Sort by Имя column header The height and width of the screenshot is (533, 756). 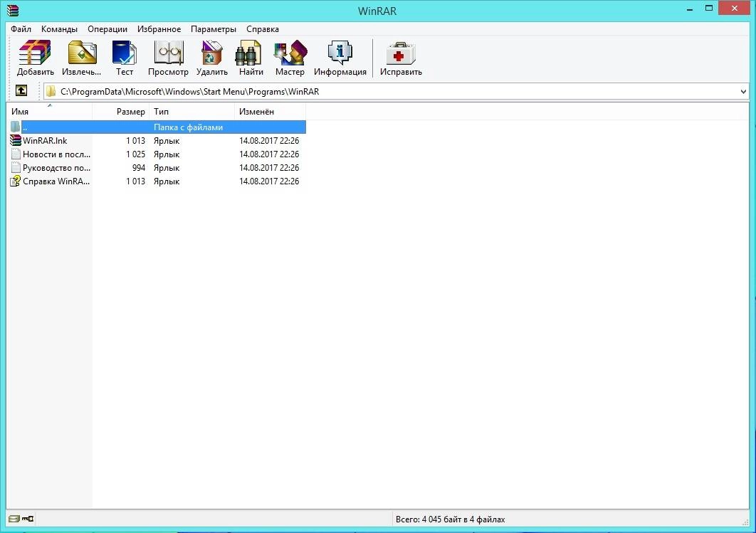point(49,111)
